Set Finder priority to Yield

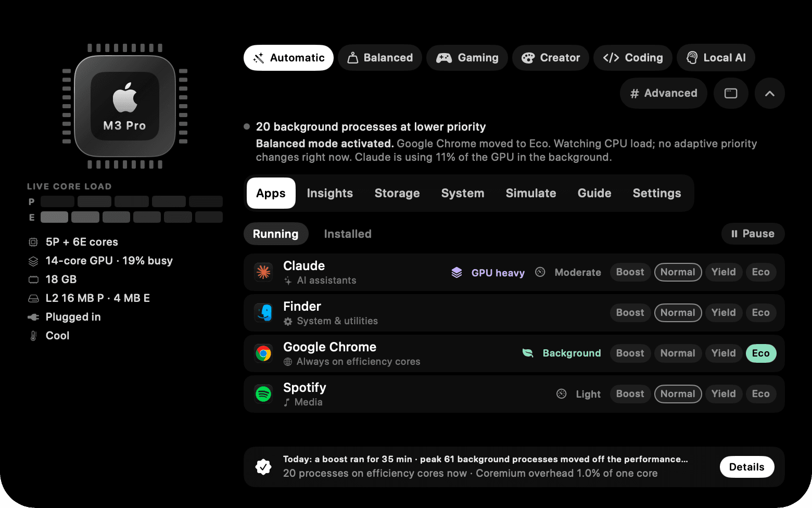pyautogui.click(x=724, y=313)
